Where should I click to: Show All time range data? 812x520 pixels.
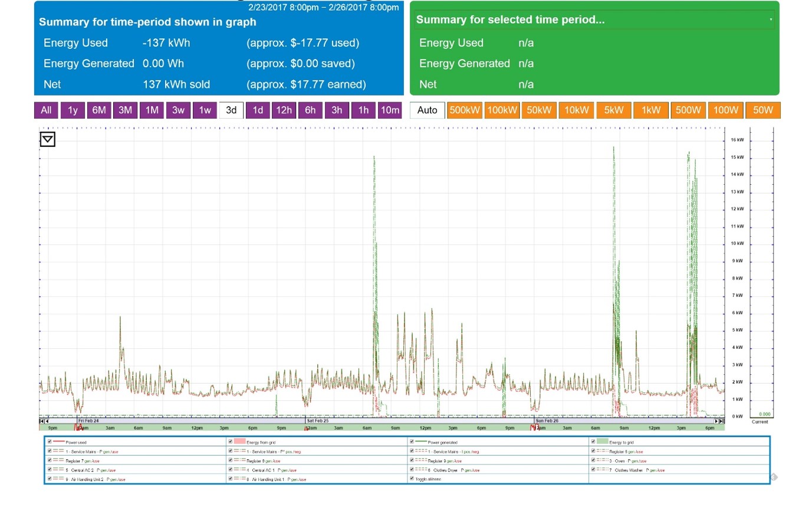click(46, 110)
